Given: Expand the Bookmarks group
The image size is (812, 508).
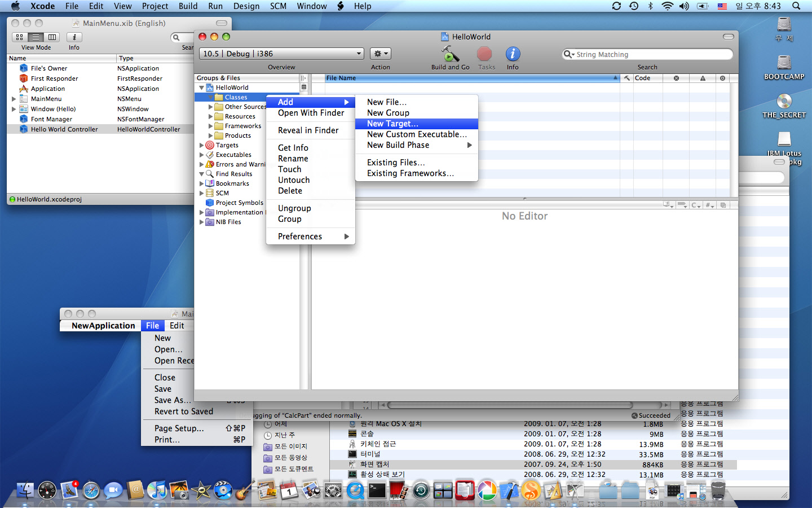Looking at the screenshot, I should point(201,183).
